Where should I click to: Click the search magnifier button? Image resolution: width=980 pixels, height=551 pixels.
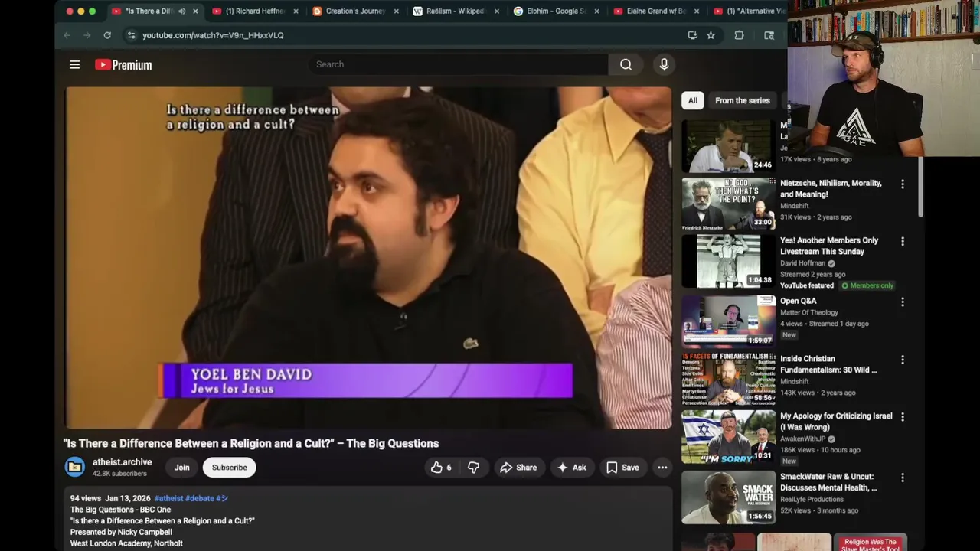626,64
